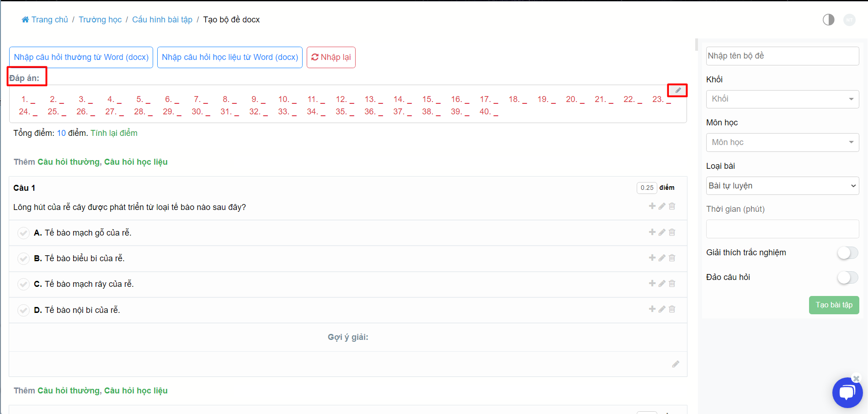Click Nhập câu hỏi học liệu từ Word button
Screen dimensions: 868x414
pyautogui.click(x=230, y=57)
